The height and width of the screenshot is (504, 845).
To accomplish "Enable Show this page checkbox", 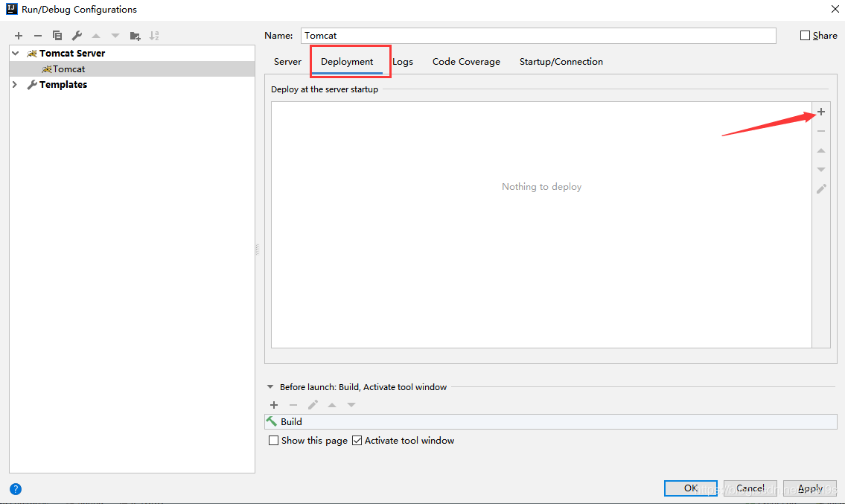I will pyautogui.click(x=274, y=441).
